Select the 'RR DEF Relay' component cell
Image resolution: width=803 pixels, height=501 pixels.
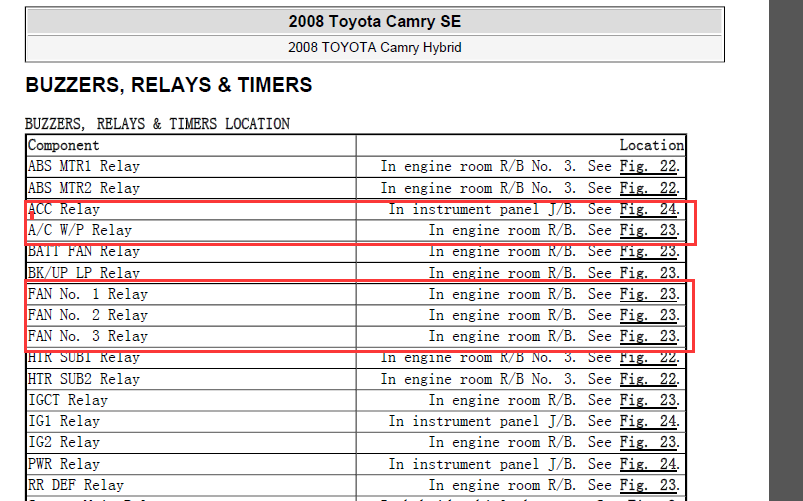(191, 486)
